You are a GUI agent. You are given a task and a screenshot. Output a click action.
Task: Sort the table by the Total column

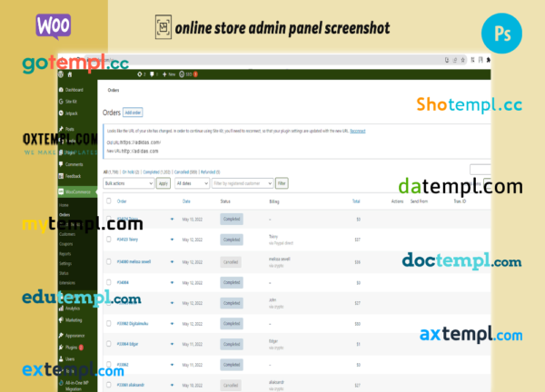click(356, 201)
